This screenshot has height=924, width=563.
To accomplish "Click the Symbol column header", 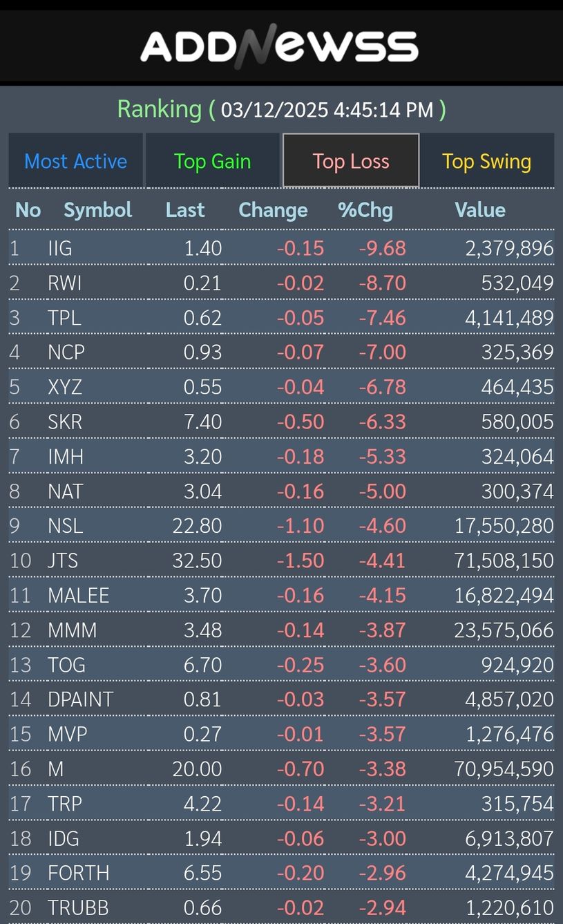I will pos(97,210).
